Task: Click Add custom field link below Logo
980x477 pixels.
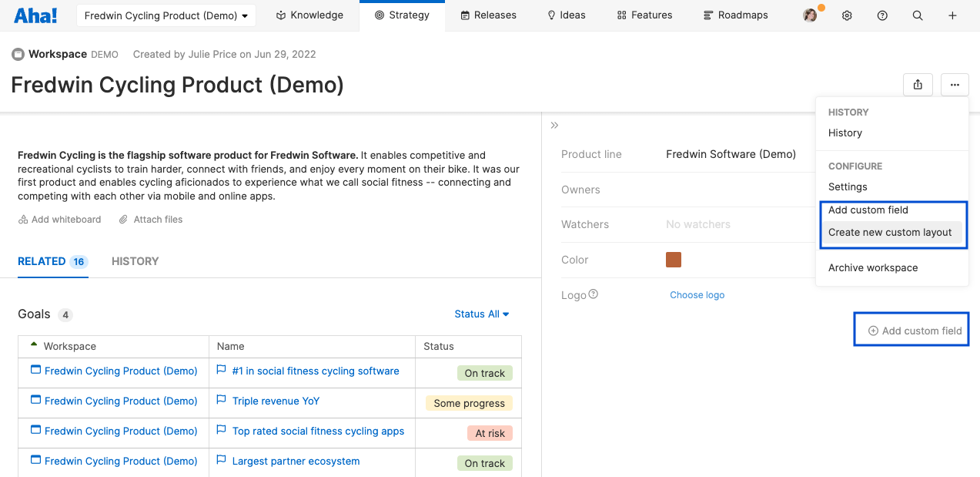Action: click(x=915, y=331)
